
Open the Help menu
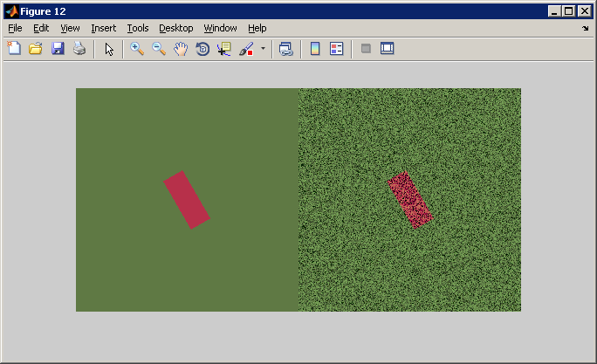pyautogui.click(x=257, y=28)
